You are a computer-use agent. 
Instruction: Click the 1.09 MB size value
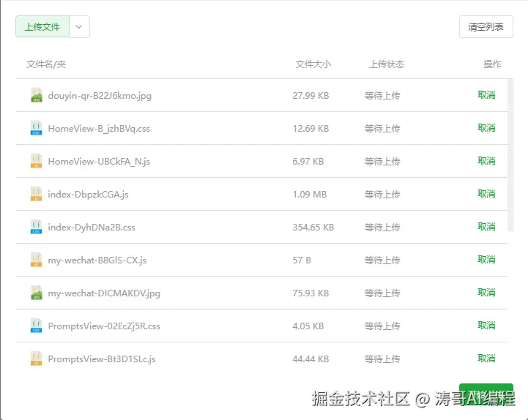click(310, 195)
